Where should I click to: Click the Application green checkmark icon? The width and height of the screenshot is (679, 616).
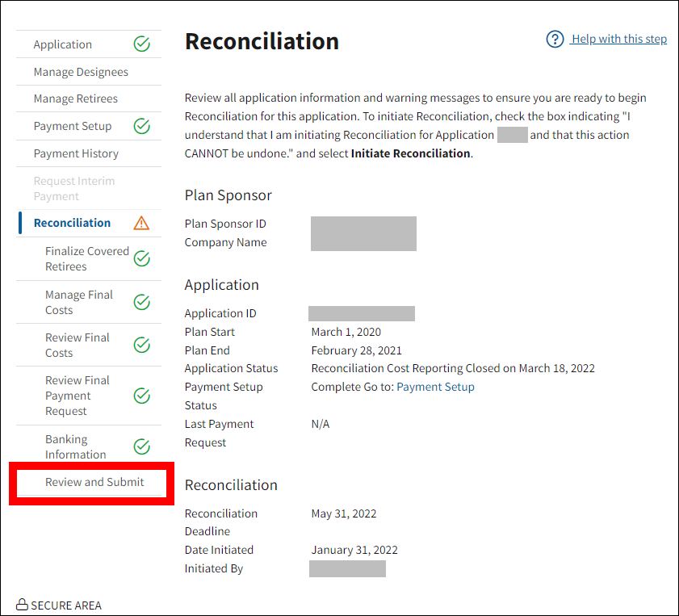[x=141, y=44]
